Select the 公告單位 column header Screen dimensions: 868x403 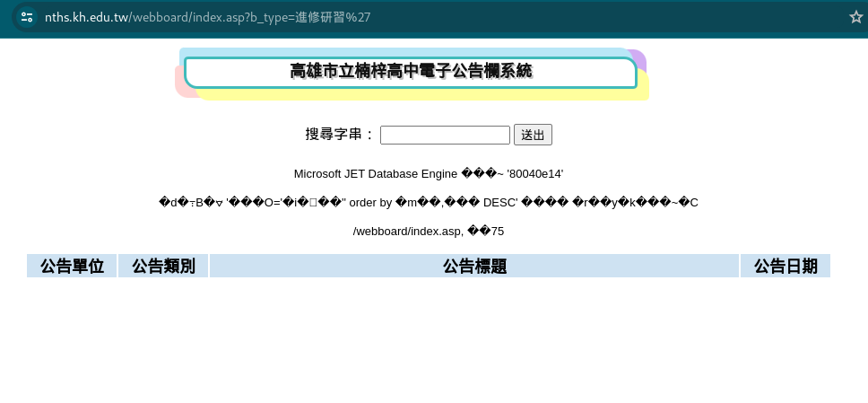[x=72, y=266]
